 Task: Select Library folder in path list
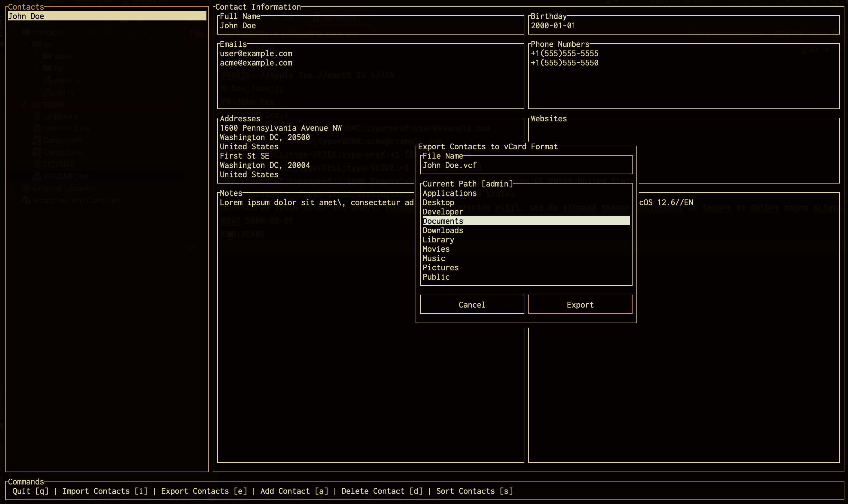tap(438, 240)
